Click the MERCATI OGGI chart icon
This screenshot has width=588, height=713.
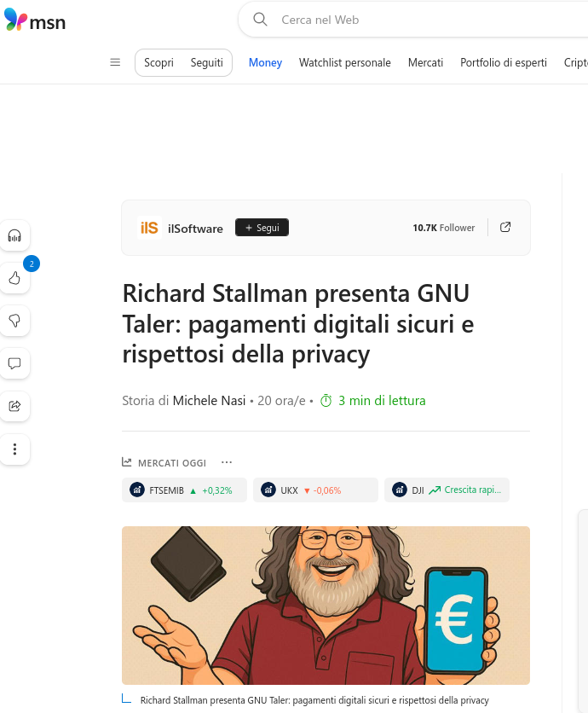pos(126,461)
